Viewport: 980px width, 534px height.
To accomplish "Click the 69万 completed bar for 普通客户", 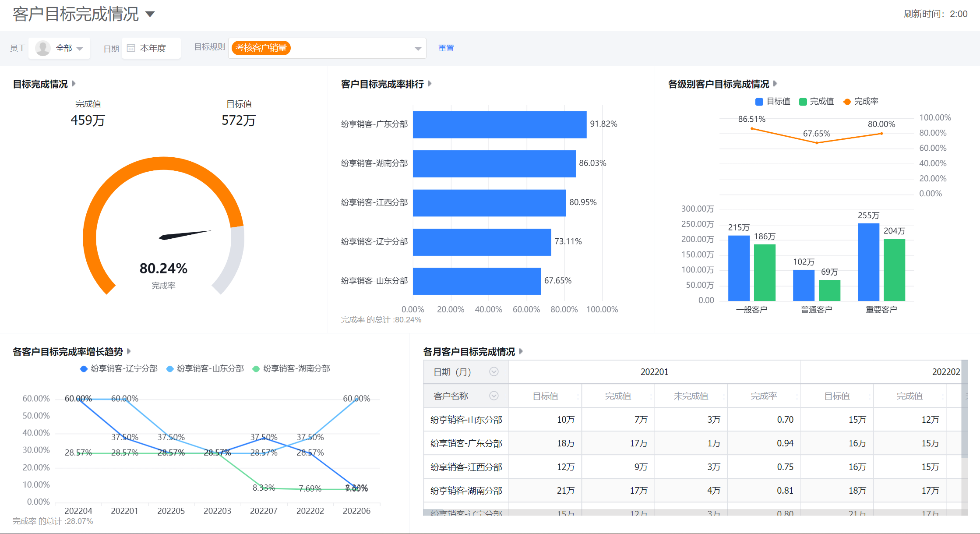I will click(x=829, y=290).
